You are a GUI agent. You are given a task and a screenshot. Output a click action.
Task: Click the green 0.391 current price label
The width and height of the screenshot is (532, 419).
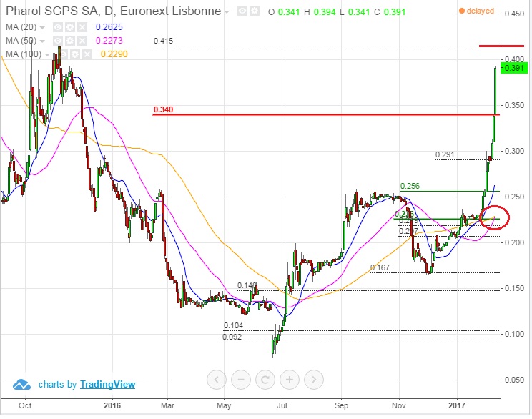(514, 68)
